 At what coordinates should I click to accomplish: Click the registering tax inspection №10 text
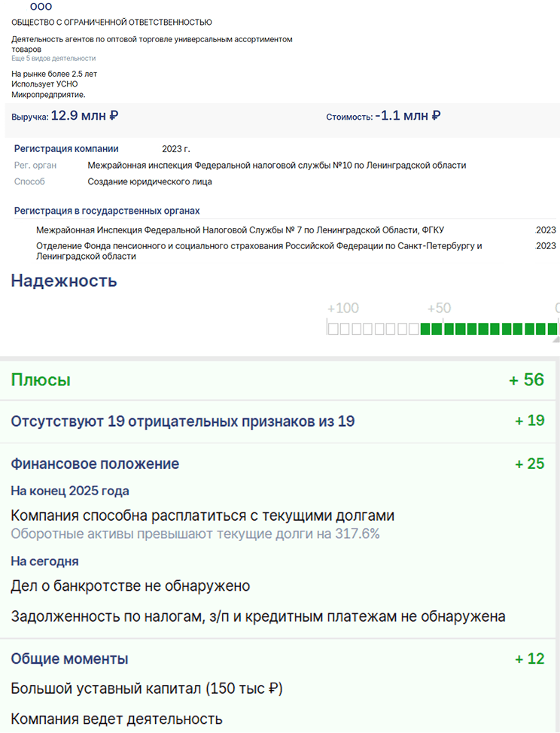point(277,165)
